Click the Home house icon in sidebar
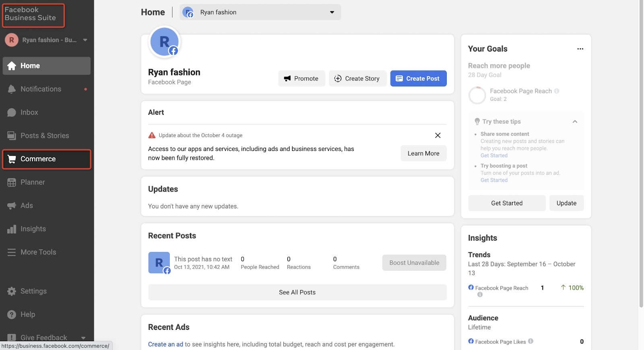Image resolution: width=644 pixels, height=350 pixels. pyautogui.click(x=12, y=66)
